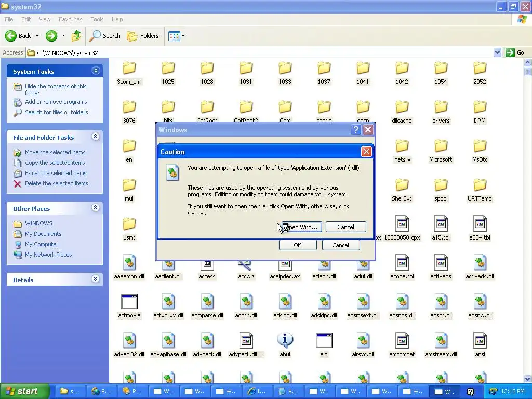The width and height of the screenshot is (532, 399).
Task: Click the taskbar help question mark icon
Action: point(470,392)
